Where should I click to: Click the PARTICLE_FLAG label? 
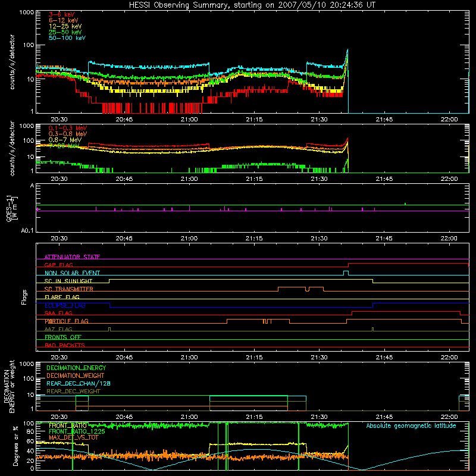point(67,321)
